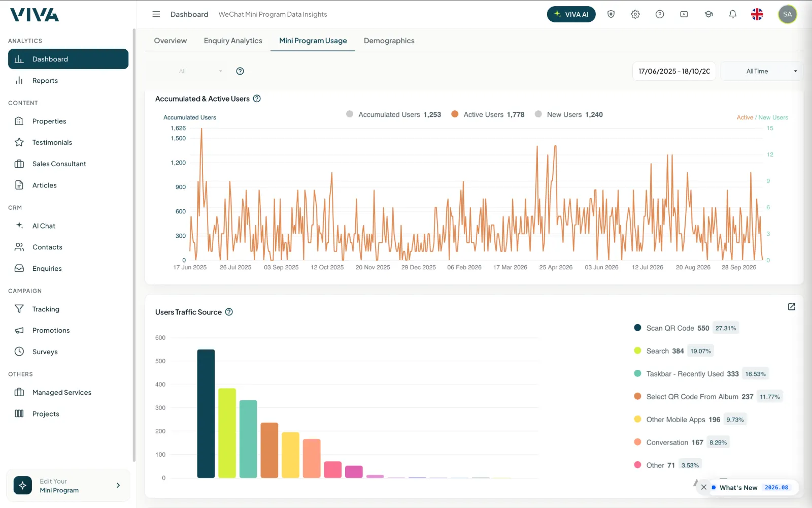Screen dimensions: 812x508
Task: Open the shield security icon
Action: pyautogui.click(x=611, y=14)
